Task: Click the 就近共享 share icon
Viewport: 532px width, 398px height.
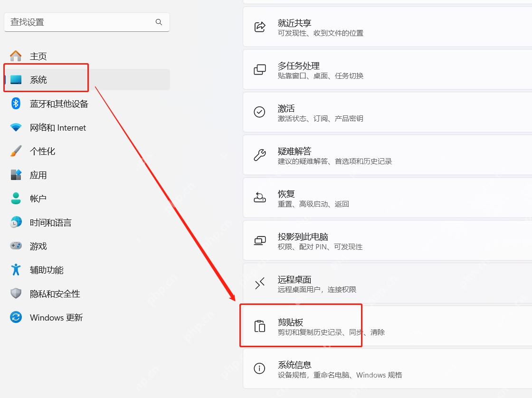Action: click(x=259, y=27)
